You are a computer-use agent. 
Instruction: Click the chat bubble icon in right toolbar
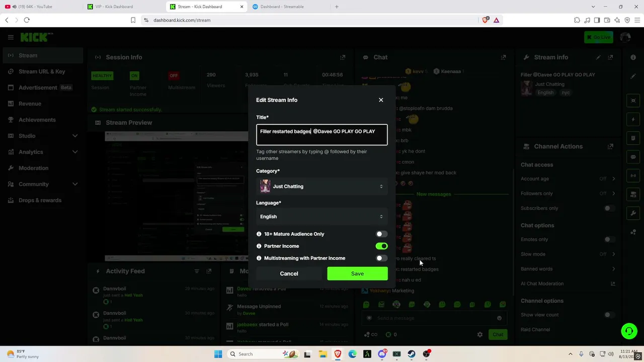pos(633,157)
